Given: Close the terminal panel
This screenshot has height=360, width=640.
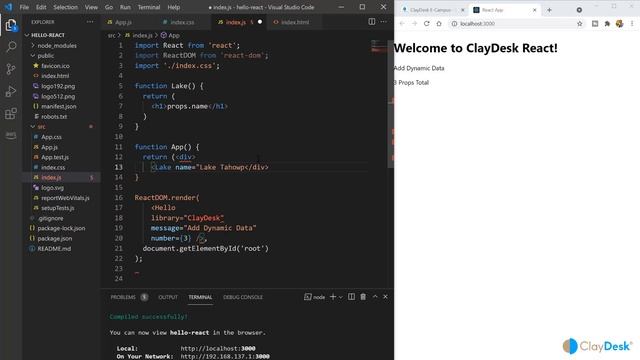Looking at the screenshot, I should pyautogui.click(x=385, y=297).
